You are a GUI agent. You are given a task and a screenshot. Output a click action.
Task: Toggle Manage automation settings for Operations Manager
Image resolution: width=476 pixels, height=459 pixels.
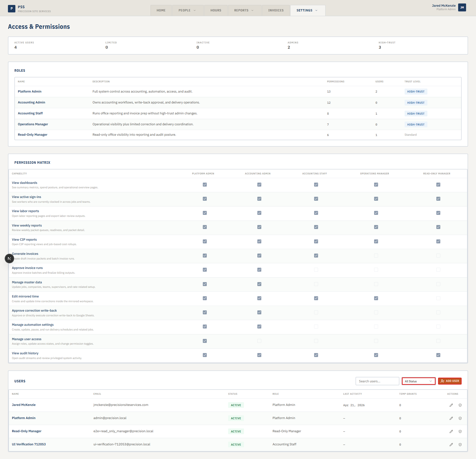click(376, 327)
